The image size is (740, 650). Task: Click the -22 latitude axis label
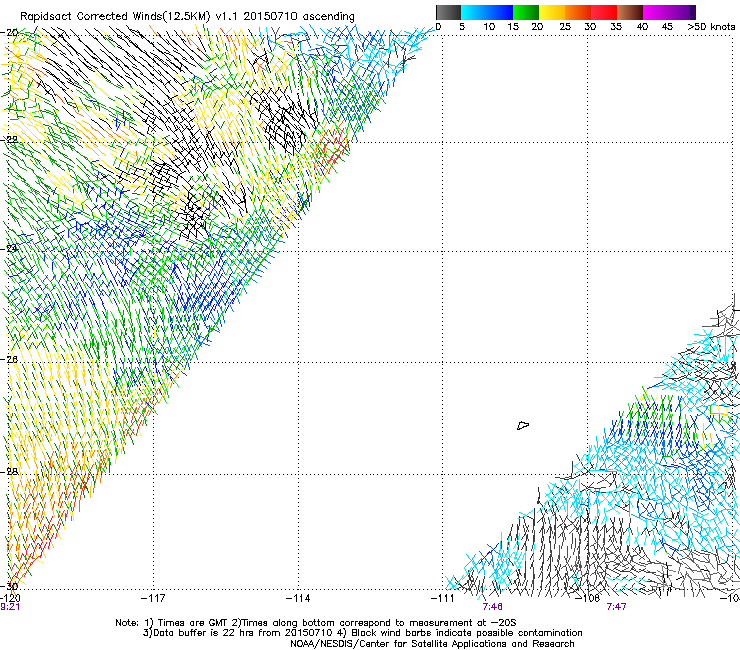[9, 140]
